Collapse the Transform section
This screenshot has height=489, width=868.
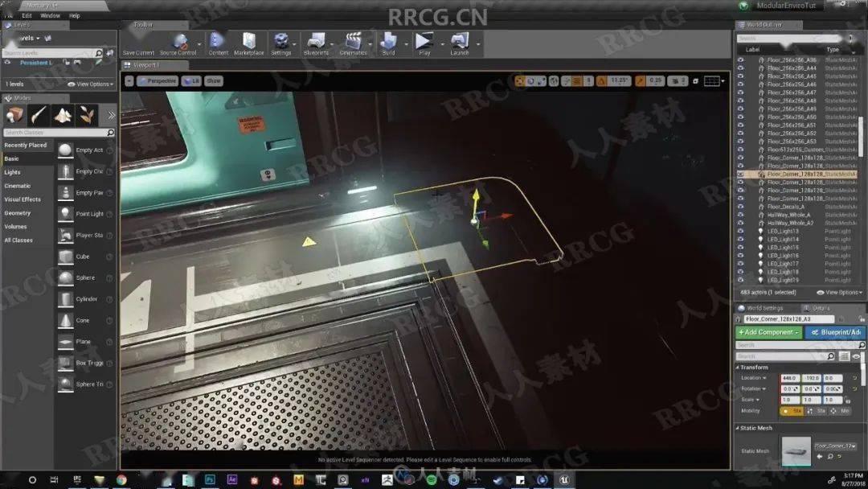pyautogui.click(x=737, y=368)
